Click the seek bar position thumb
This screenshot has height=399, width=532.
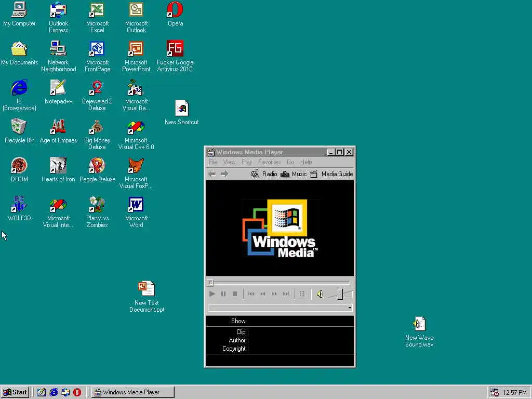(210, 282)
